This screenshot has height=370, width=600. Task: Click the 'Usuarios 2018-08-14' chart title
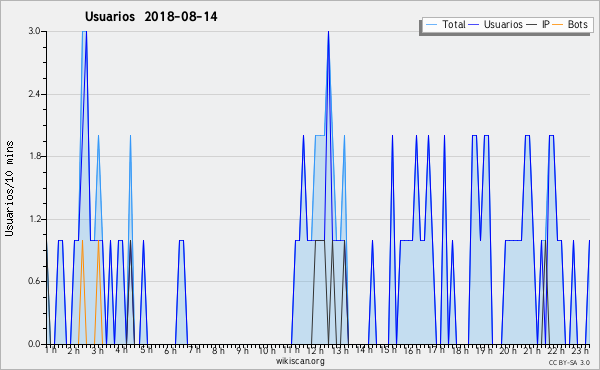(151, 17)
